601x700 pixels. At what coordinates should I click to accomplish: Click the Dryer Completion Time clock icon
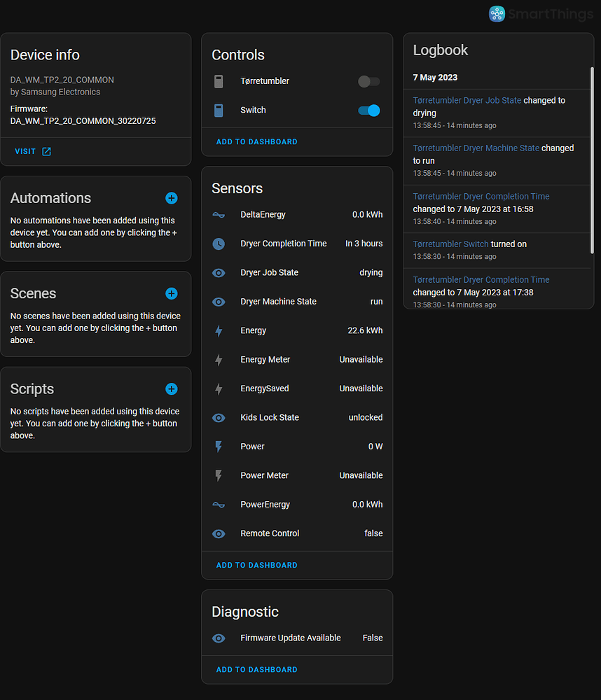click(219, 244)
